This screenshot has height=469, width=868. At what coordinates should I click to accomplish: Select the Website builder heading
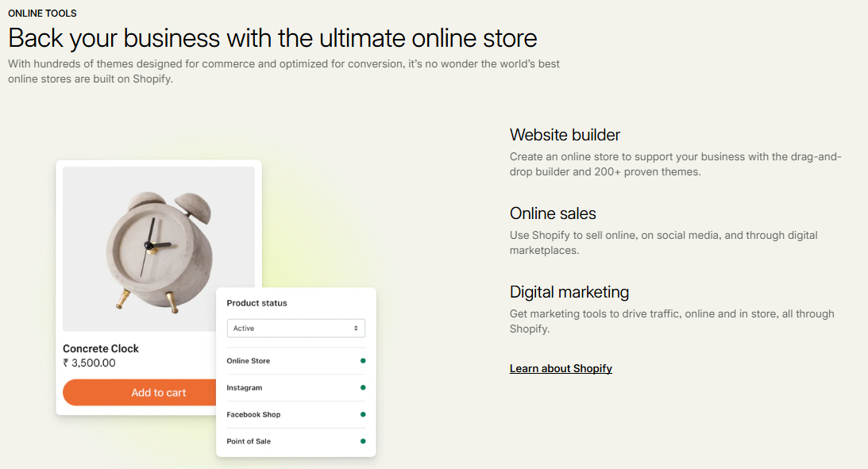[x=565, y=135]
